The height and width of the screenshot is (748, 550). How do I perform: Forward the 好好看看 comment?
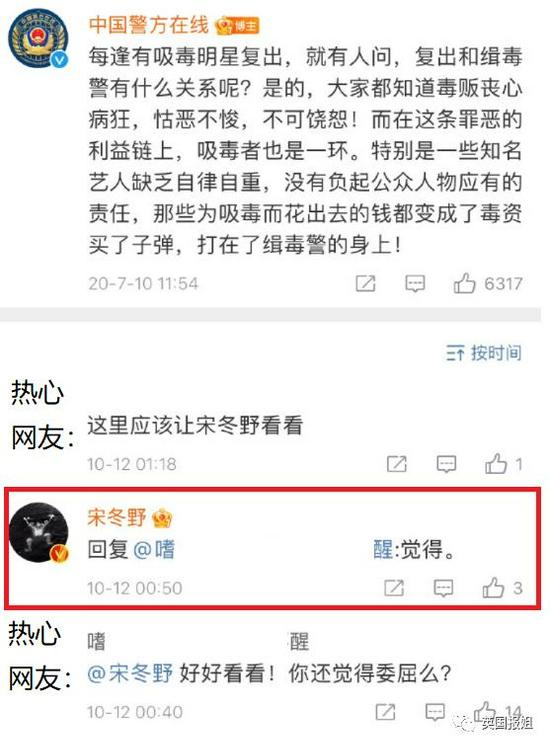point(385,712)
